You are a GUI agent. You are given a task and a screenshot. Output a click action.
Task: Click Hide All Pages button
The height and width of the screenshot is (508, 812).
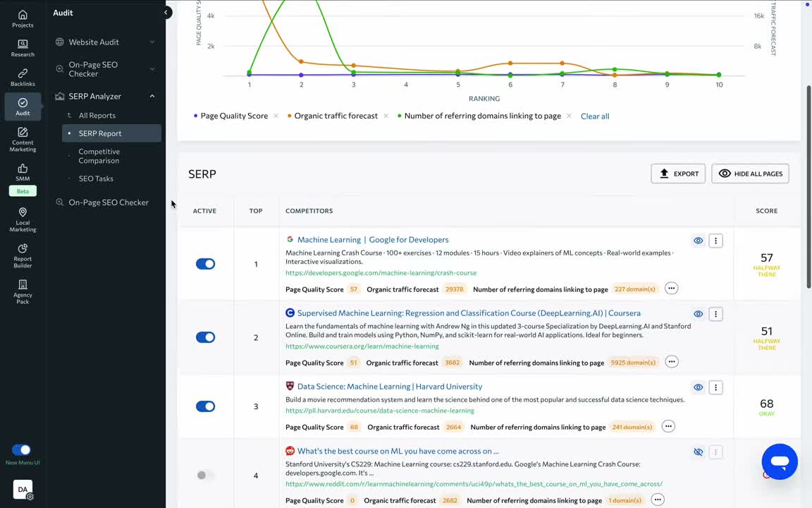[x=750, y=174]
